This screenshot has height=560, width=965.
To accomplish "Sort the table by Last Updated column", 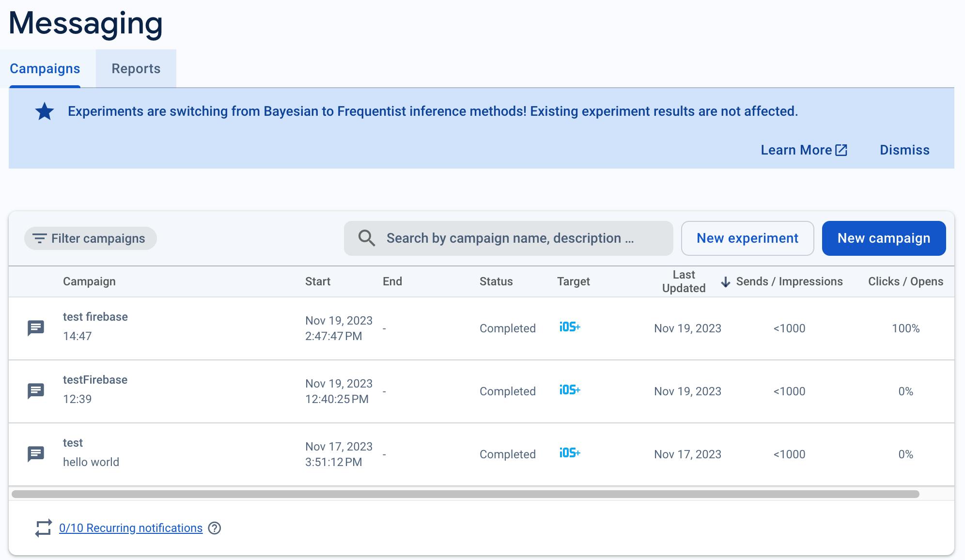I will pos(684,281).
